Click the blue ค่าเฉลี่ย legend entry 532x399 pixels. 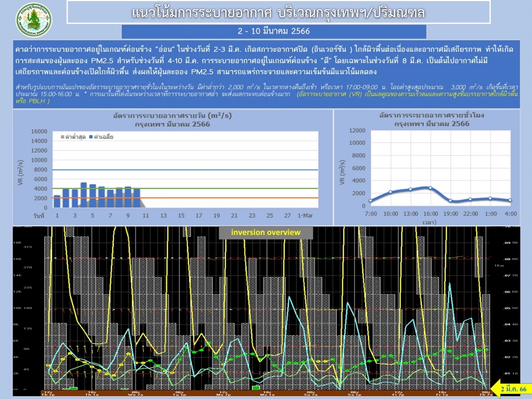point(101,137)
